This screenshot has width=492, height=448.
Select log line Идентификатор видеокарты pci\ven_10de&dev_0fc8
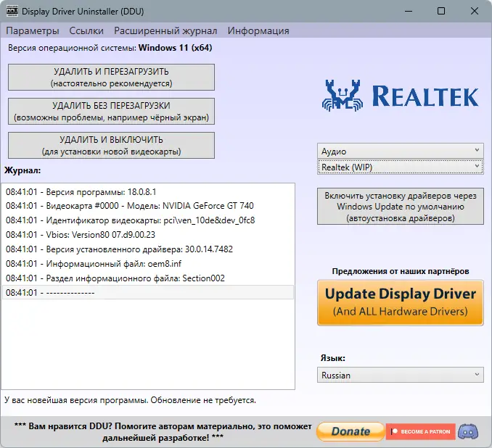coord(148,220)
